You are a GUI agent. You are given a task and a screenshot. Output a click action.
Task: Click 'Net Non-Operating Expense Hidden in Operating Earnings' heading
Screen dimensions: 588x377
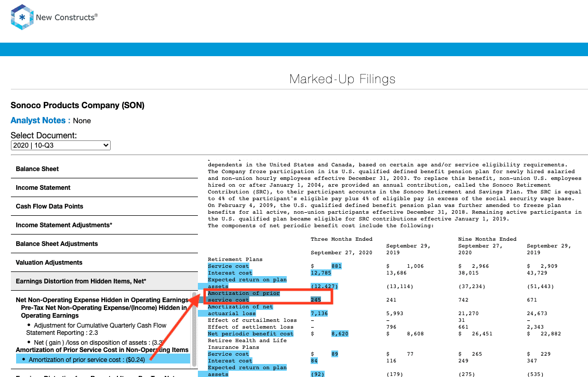pos(102,300)
